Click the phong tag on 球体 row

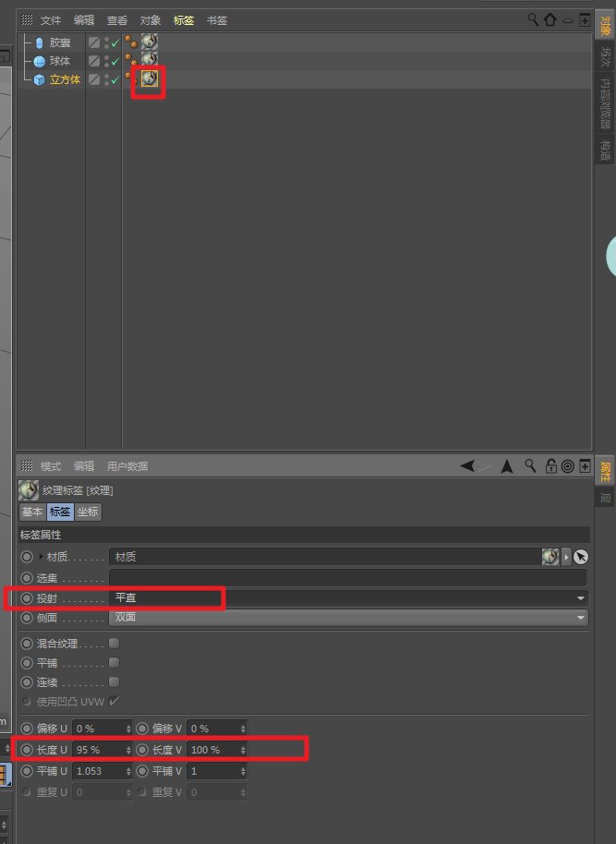[131, 59]
